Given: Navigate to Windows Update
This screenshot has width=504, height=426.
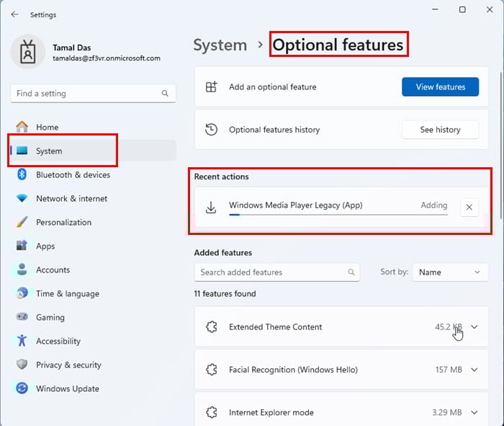Looking at the screenshot, I should 67,389.
